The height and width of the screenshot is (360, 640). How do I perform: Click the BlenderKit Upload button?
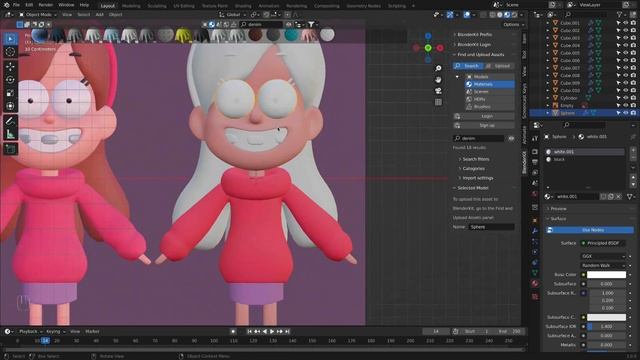pos(499,66)
